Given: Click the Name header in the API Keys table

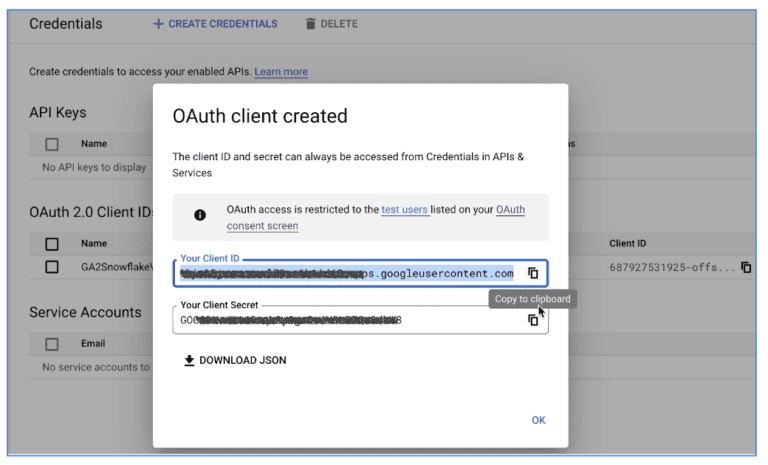Looking at the screenshot, I should (x=94, y=144).
